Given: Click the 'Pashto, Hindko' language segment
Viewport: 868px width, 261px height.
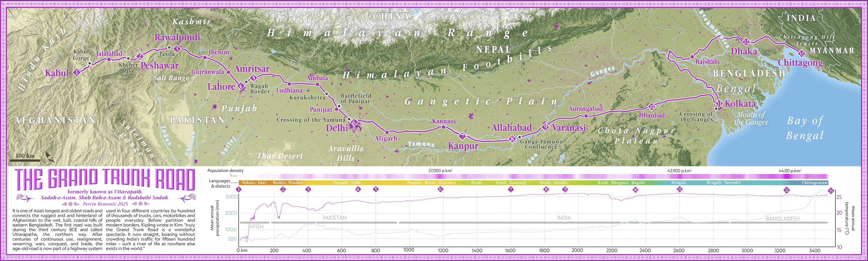Looking at the screenshot, I should click(x=288, y=183).
